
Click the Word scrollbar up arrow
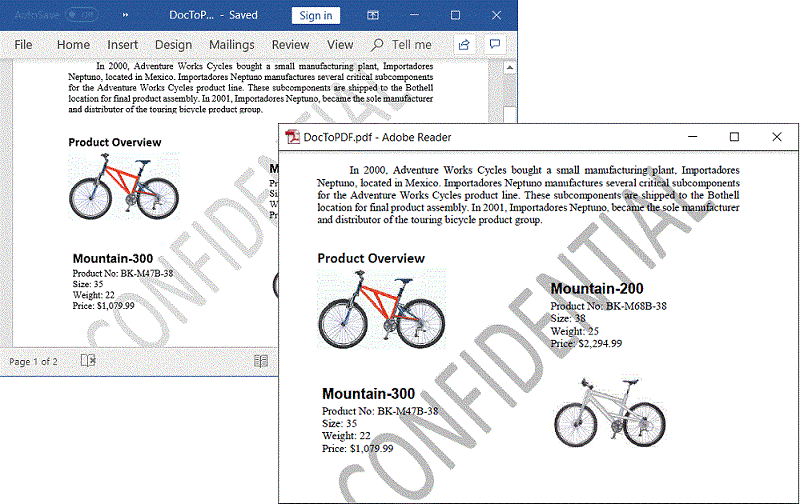point(509,68)
